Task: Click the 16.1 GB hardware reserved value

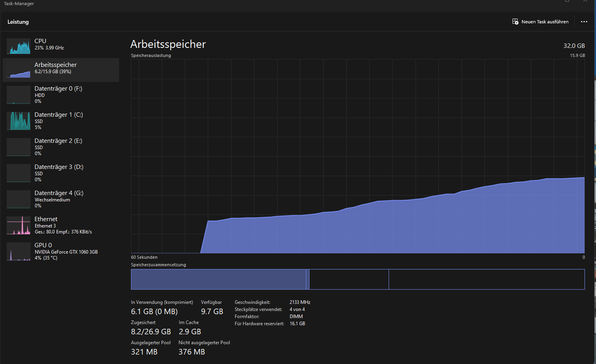Action: 298,324
